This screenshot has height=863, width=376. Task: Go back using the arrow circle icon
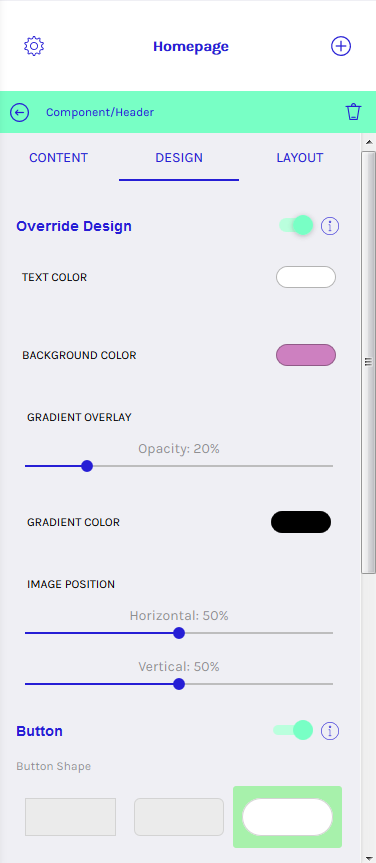point(20,113)
